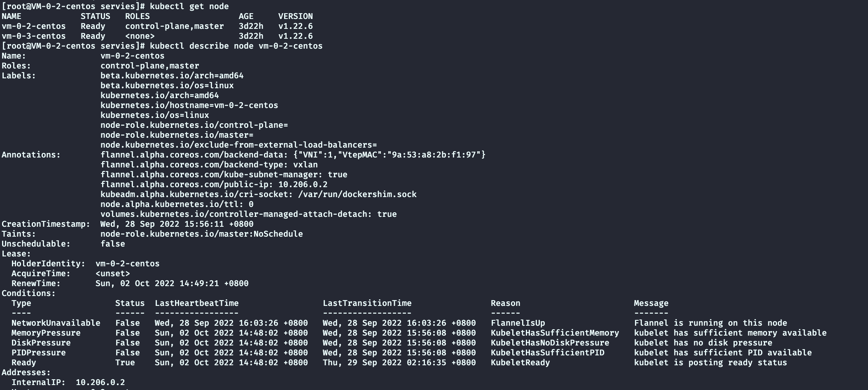Click the 'kubelet is posting ready status' message
The height and width of the screenshot is (390, 868).
click(710, 362)
